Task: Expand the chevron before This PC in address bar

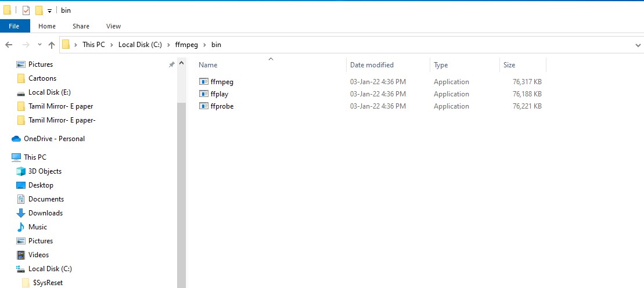Action: (x=76, y=45)
